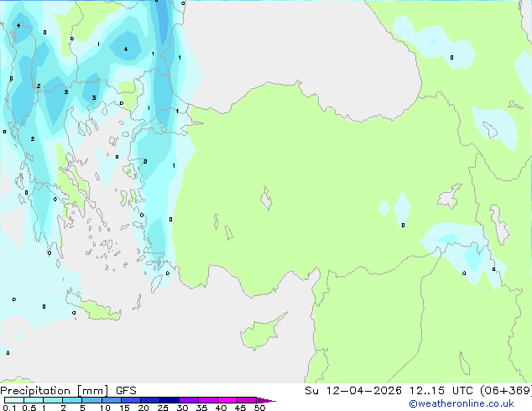
Task: Click the 0.5–1 mm legend color swatch
Action: point(34,400)
